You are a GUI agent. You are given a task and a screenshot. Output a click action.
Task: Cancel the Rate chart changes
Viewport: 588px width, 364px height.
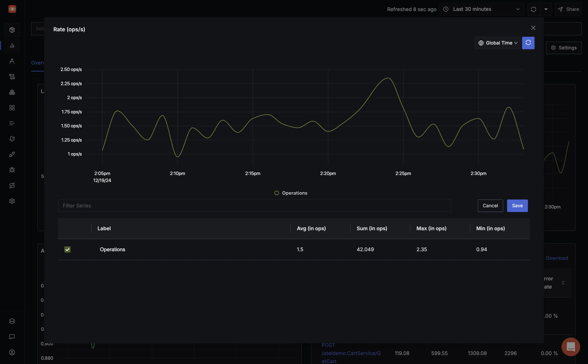pyautogui.click(x=490, y=206)
